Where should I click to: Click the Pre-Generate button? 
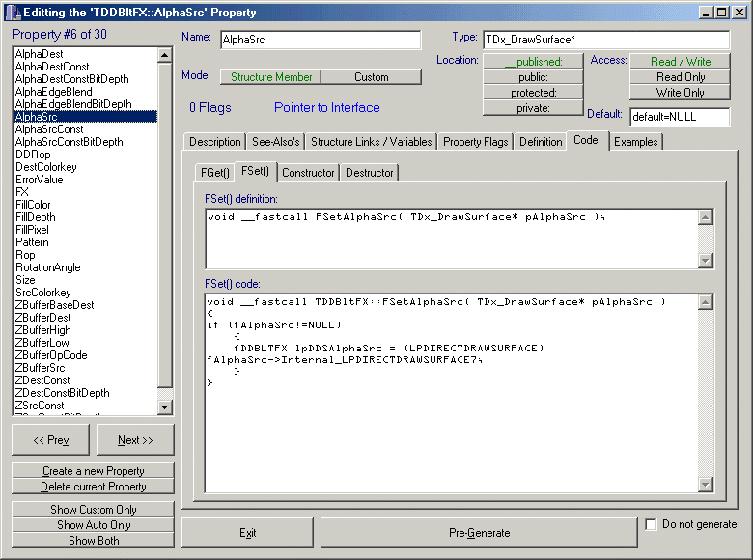click(479, 533)
